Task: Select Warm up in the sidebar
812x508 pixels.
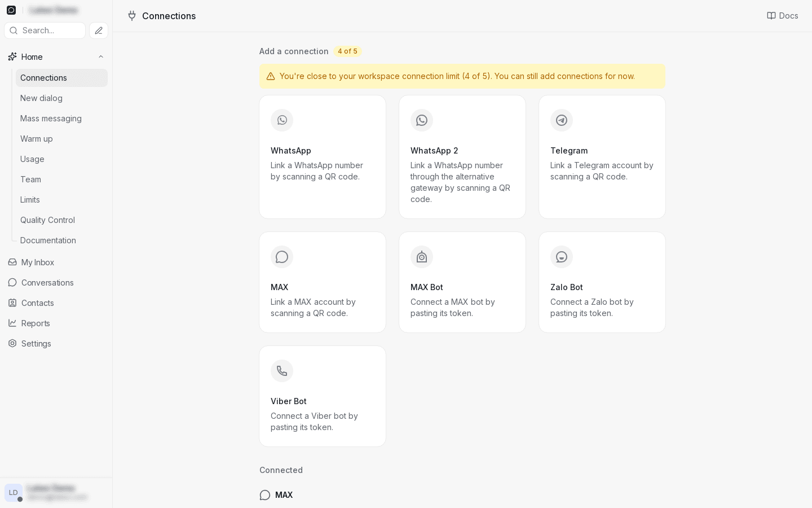Action: pyautogui.click(x=61, y=139)
